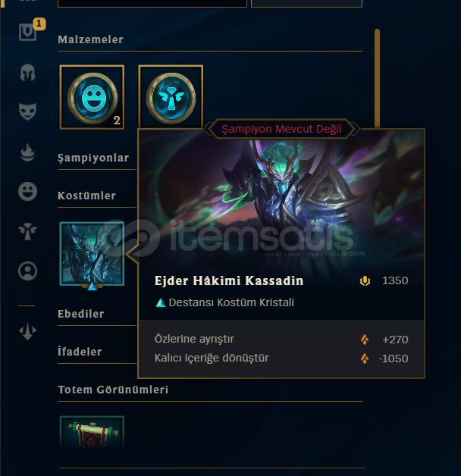Select the emote shard material with count 2

coord(92,97)
